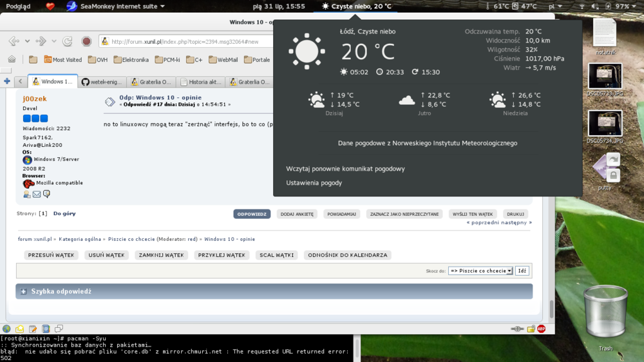Screen dimensions: 644x362
Task: Add a new tab with plus icon
Action: pyautogui.click(x=7, y=81)
